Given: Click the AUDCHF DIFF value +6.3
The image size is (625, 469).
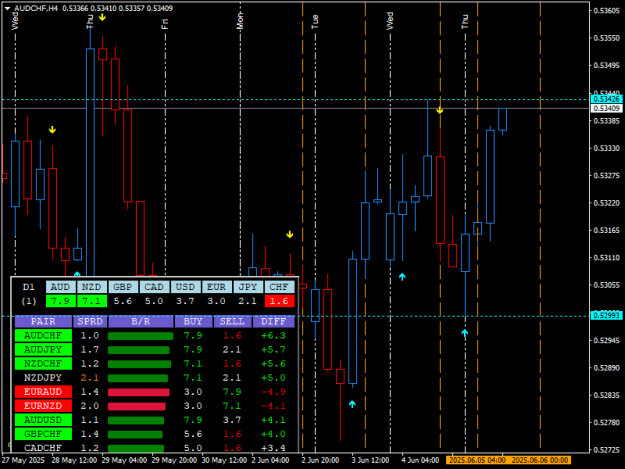Looking at the screenshot, I should 273,336.
